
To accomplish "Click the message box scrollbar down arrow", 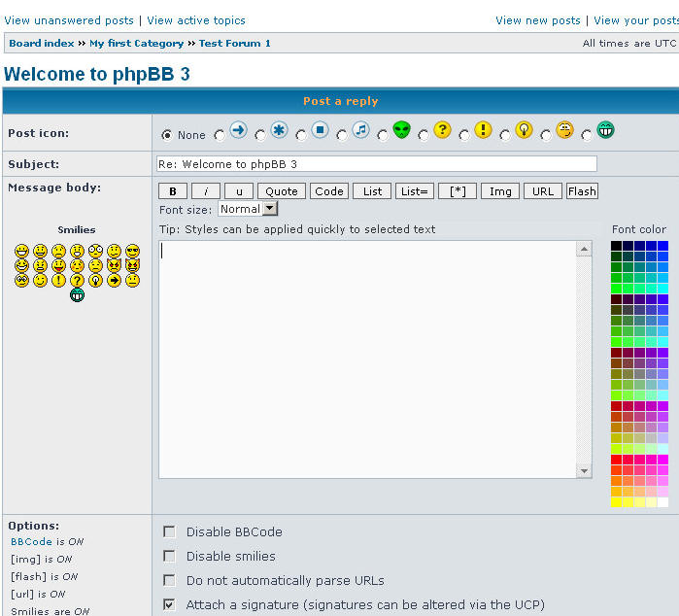I will (x=584, y=470).
